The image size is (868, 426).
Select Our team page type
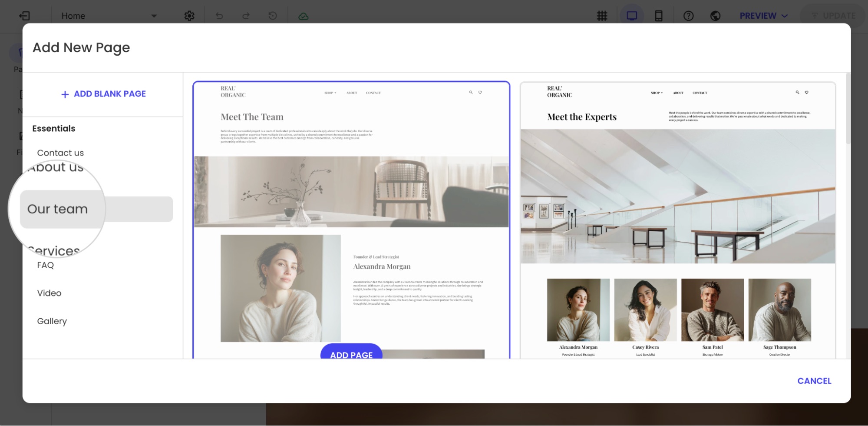tap(96, 209)
